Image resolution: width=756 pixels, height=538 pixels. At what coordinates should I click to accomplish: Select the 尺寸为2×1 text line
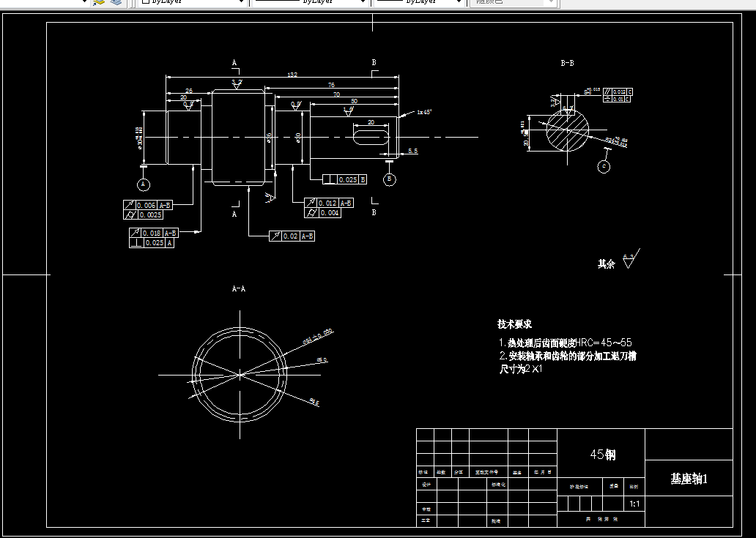pos(521,369)
